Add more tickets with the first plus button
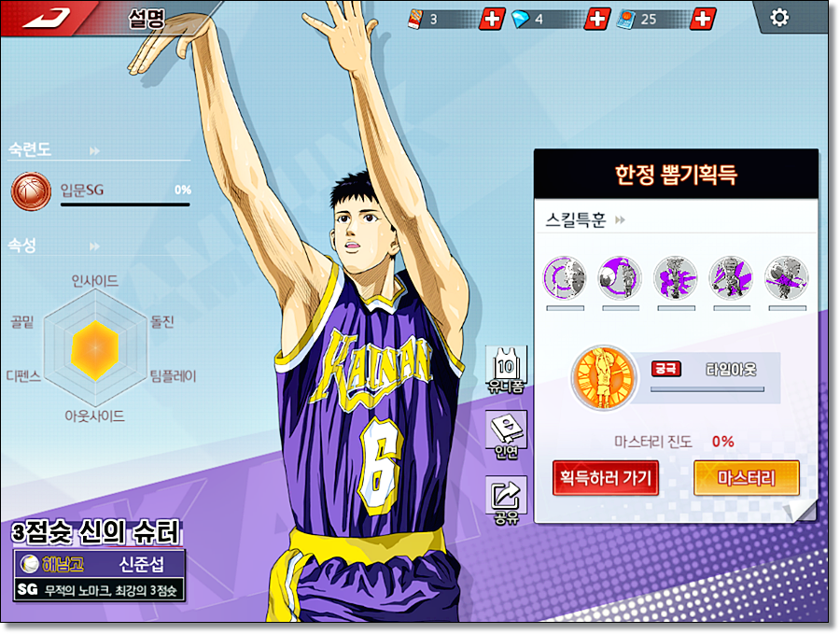This screenshot has width=840, height=634. point(491,19)
